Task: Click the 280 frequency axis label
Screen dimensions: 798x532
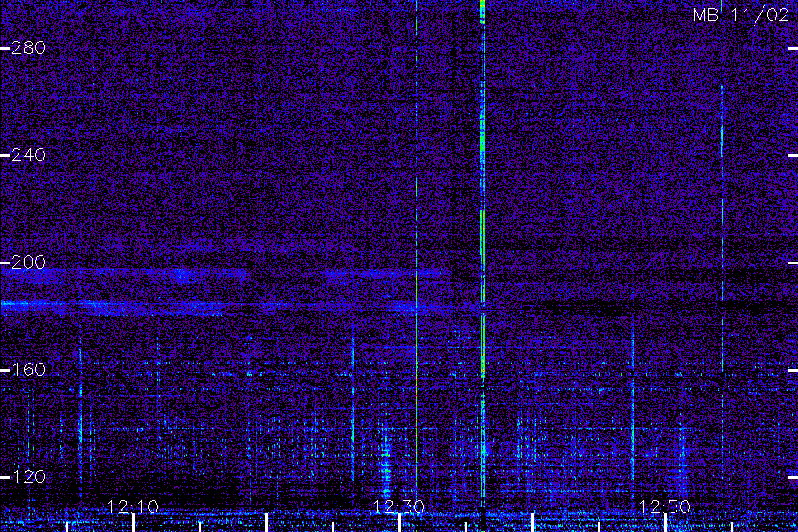Action: point(28,48)
